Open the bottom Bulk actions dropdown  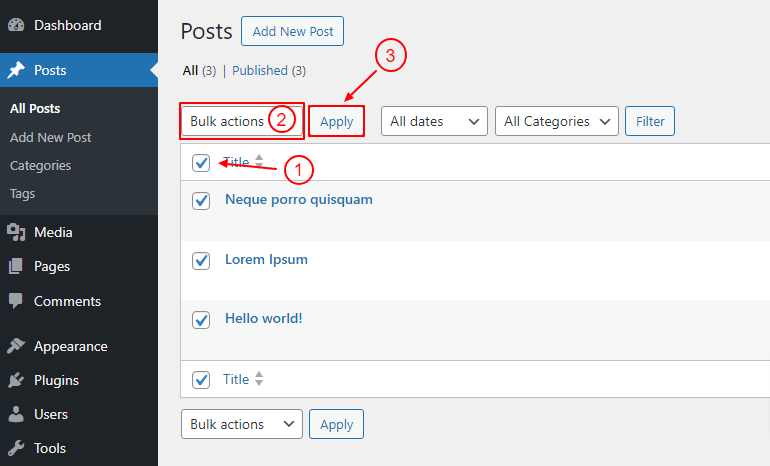[x=242, y=424]
